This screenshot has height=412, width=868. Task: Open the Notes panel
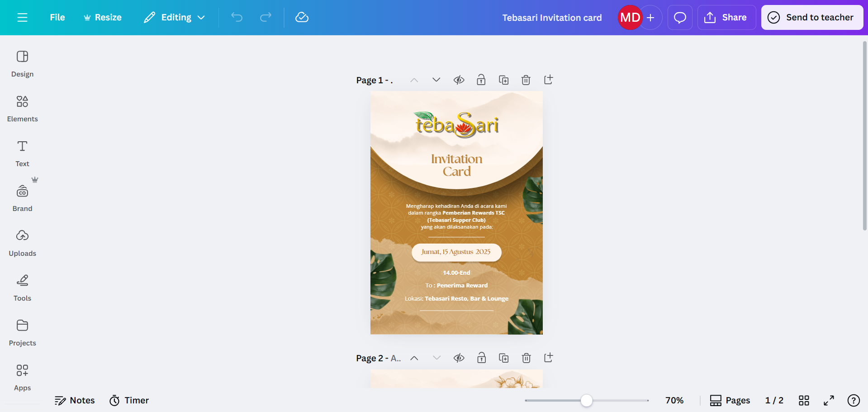(x=75, y=400)
